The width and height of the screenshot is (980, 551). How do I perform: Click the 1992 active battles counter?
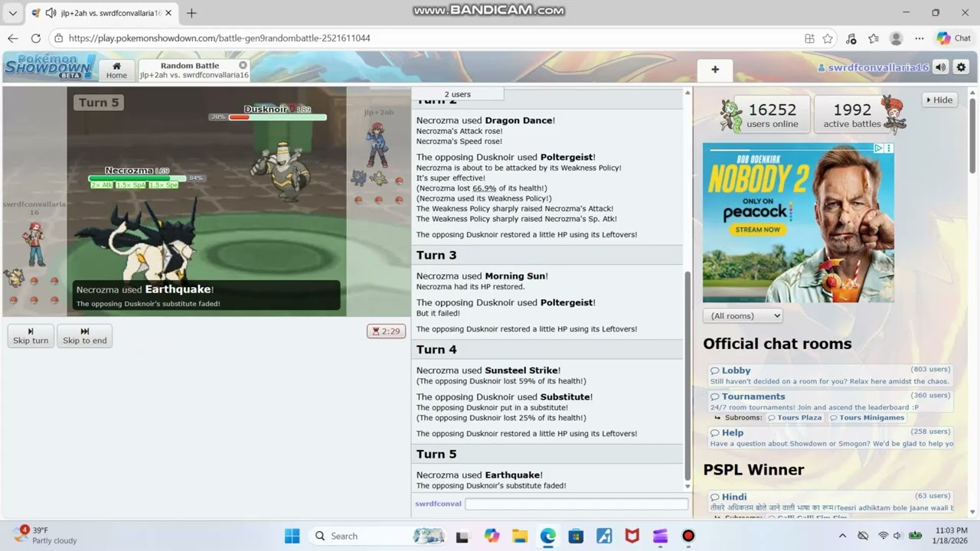(x=851, y=114)
